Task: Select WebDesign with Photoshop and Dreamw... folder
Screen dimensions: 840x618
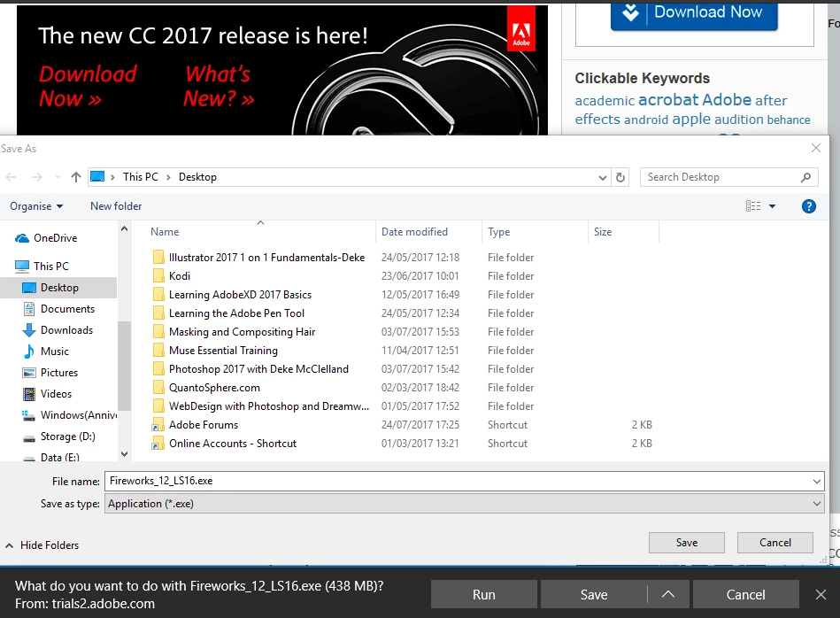Action: tap(269, 406)
